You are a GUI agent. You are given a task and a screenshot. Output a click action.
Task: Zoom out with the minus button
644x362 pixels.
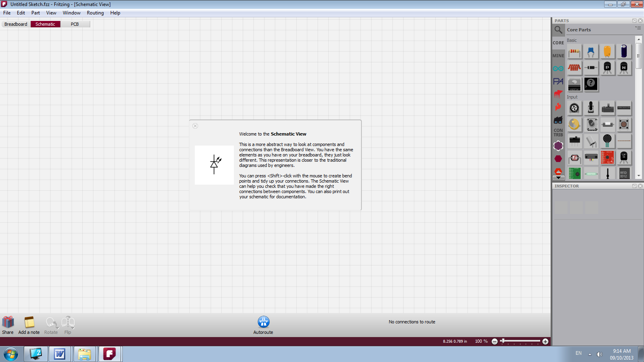click(x=495, y=341)
